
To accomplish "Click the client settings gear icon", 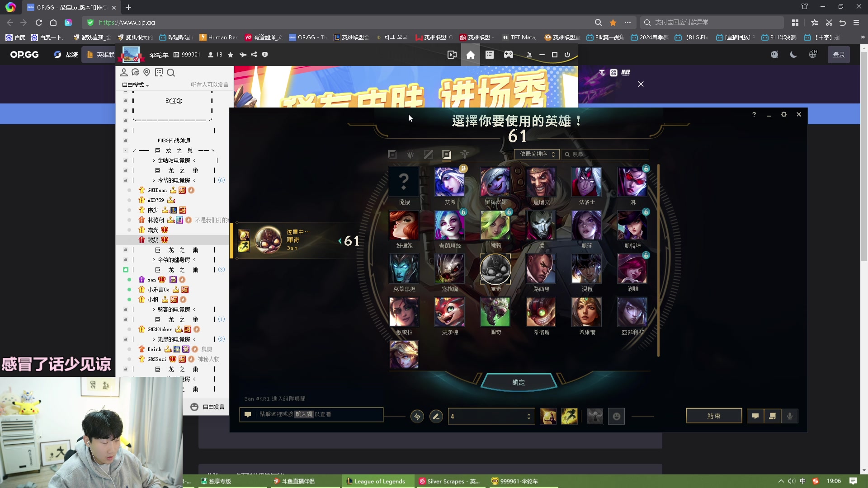I will point(783,115).
